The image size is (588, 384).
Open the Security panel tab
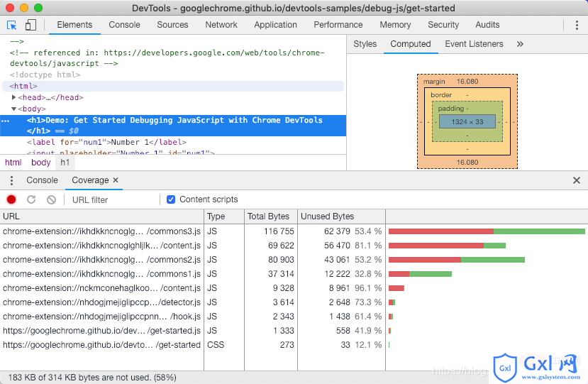click(x=443, y=25)
